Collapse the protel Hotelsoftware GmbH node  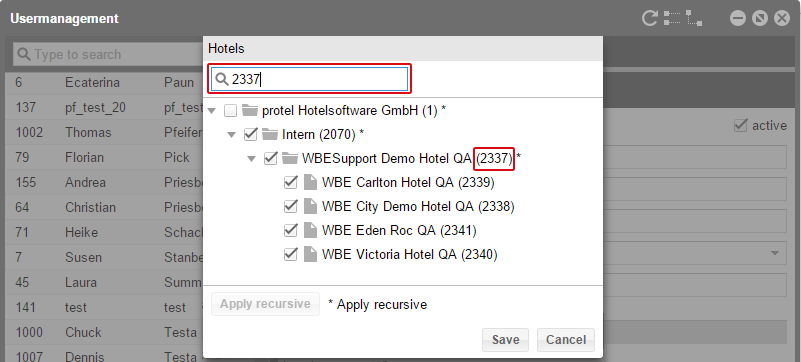coord(212,111)
